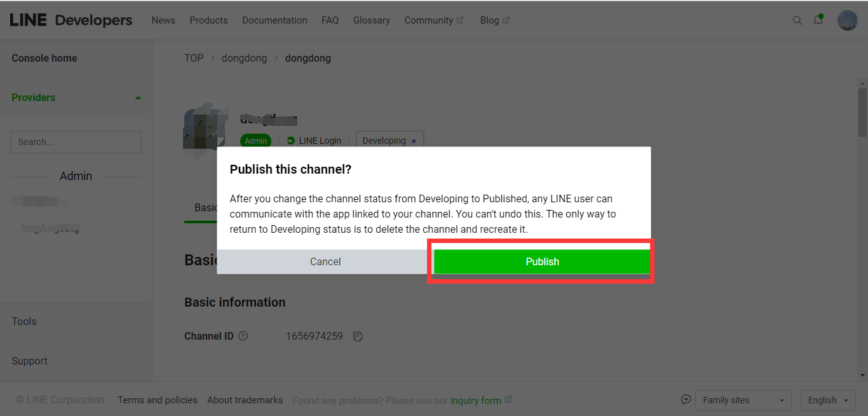Click the Developing status button
868x416 pixels.
coord(390,141)
